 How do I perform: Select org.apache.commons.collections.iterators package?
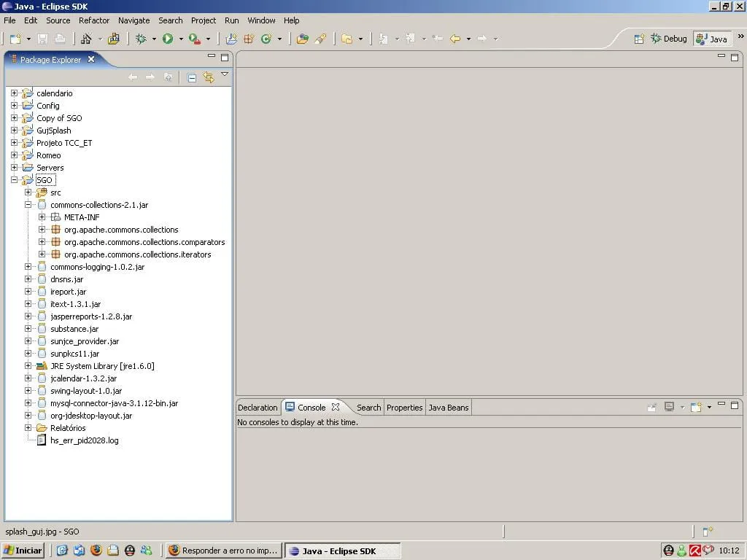(137, 254)
